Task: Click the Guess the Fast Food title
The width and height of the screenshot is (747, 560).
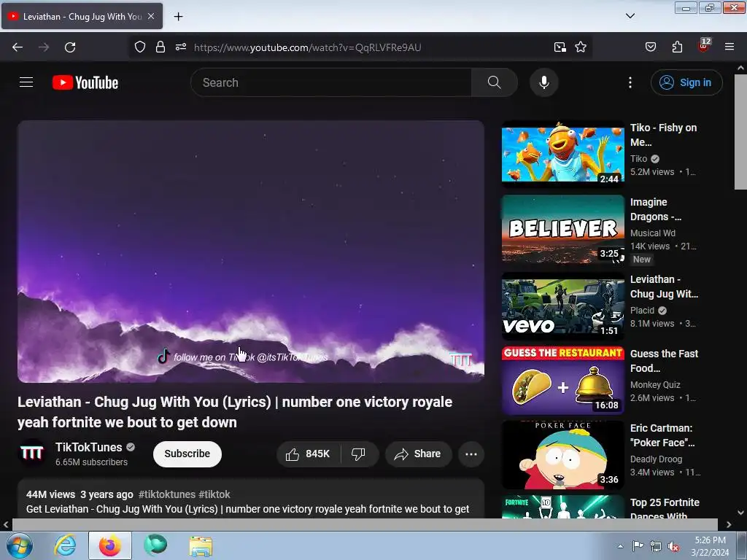Action: 664,361
